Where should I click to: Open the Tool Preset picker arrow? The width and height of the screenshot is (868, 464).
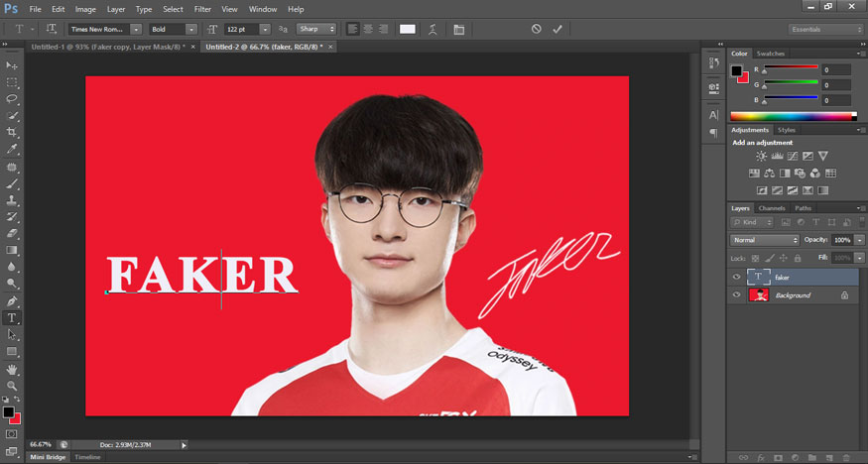[x=32, y=30]
